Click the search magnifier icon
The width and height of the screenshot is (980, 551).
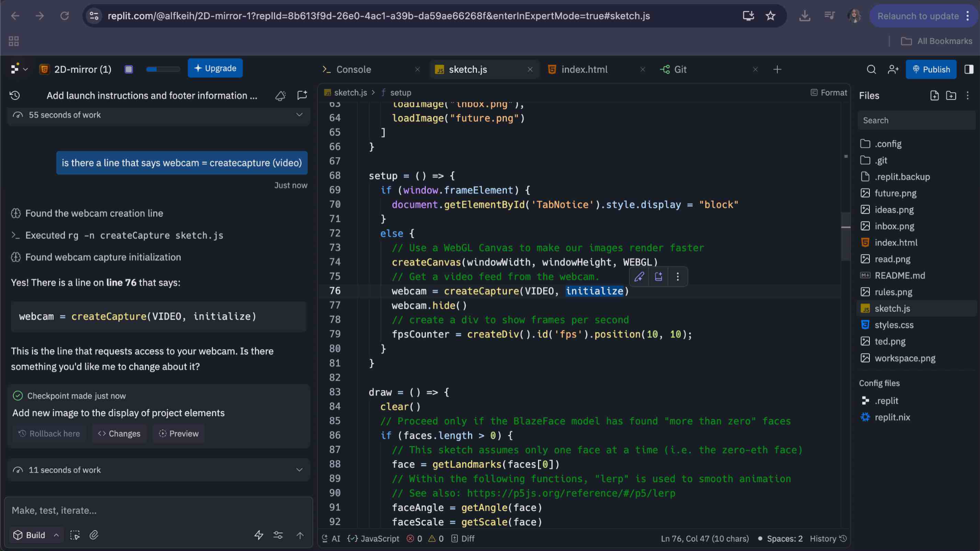tap(871, 69)
